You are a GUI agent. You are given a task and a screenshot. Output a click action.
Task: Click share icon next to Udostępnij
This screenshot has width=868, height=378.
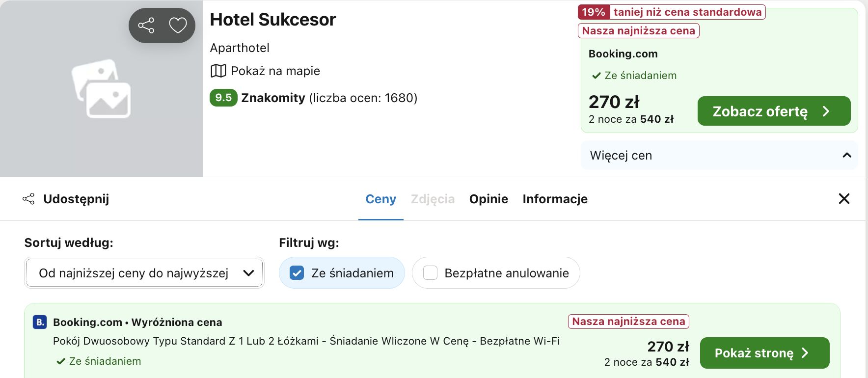[28, 199]
